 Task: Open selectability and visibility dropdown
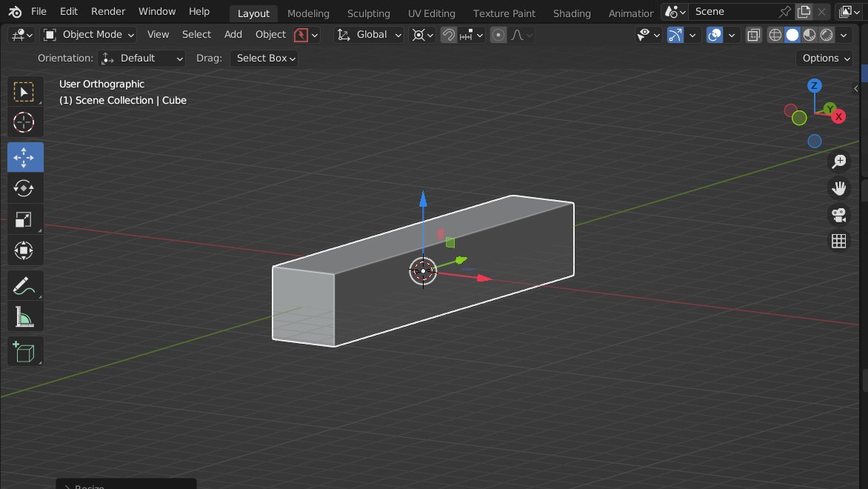point(649,35)
